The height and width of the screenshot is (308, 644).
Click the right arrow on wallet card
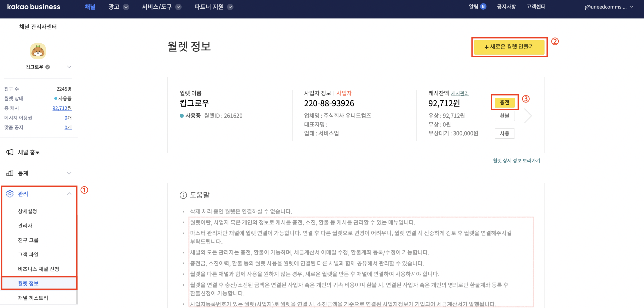[x=527, y=116]
